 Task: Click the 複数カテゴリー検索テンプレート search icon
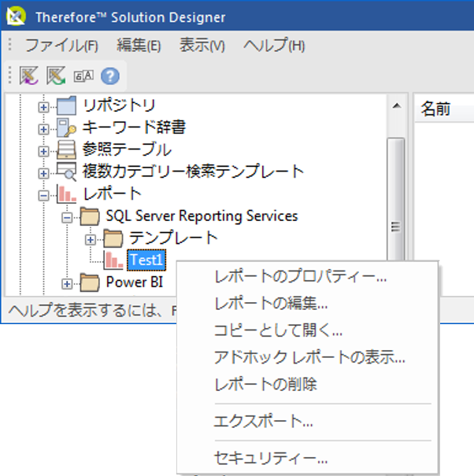coord(67,172)
